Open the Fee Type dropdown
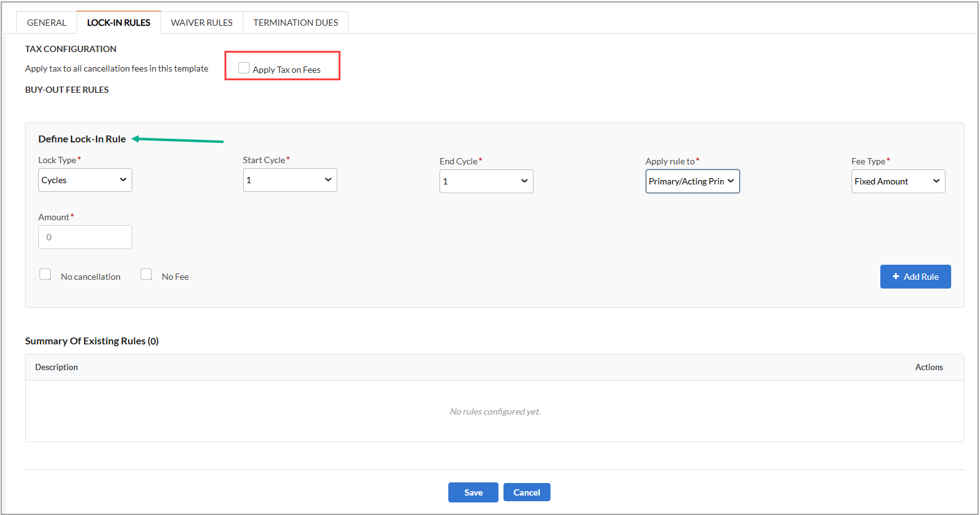Viewport: 980px width, 515px height. coord(898,181)
